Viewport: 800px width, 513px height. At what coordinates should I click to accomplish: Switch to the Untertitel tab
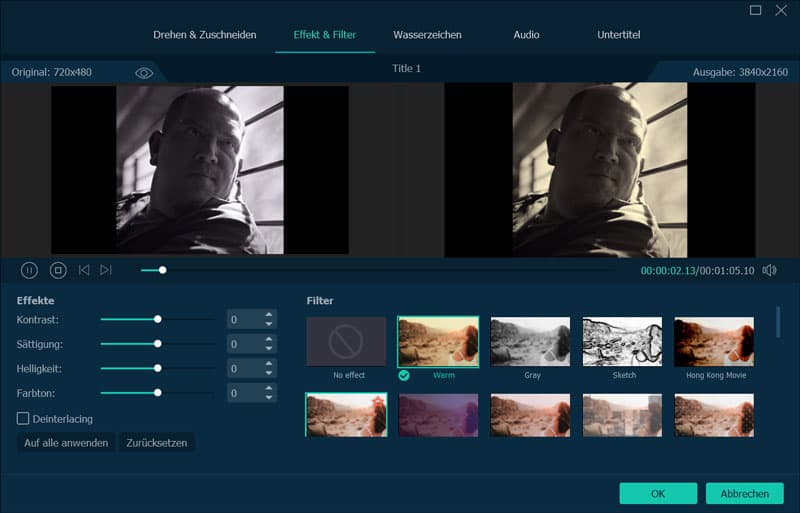click(618, 35)
